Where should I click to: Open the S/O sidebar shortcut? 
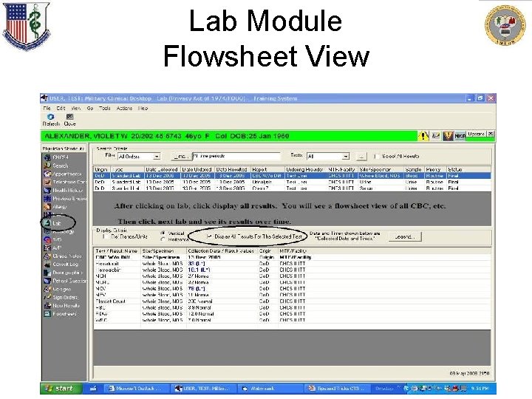(53, 239)
